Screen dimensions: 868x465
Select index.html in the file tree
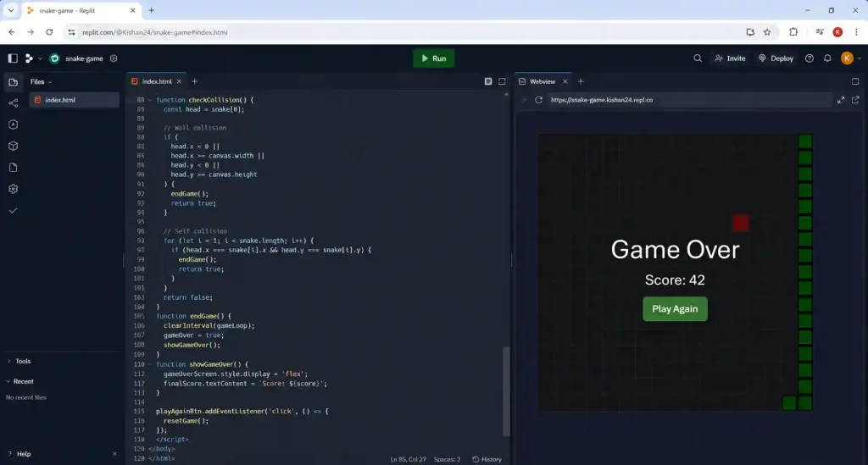(74, 100)
